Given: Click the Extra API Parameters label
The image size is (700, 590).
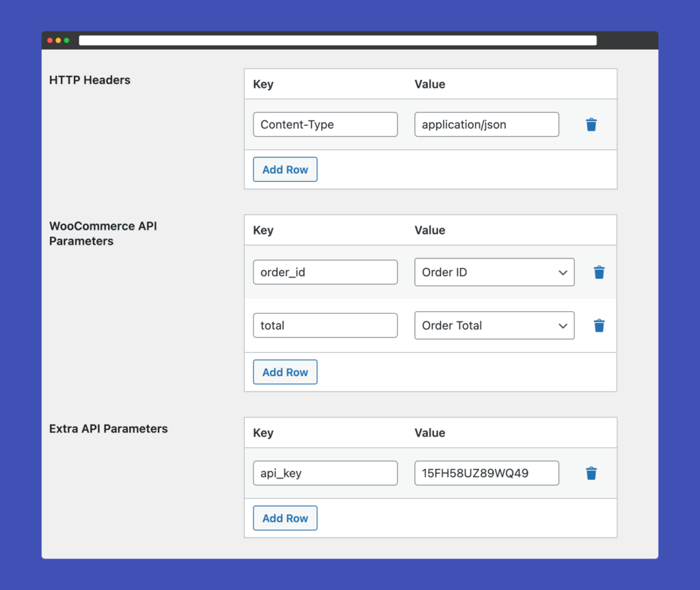Looking at the screenshot, I should point(109,429).
